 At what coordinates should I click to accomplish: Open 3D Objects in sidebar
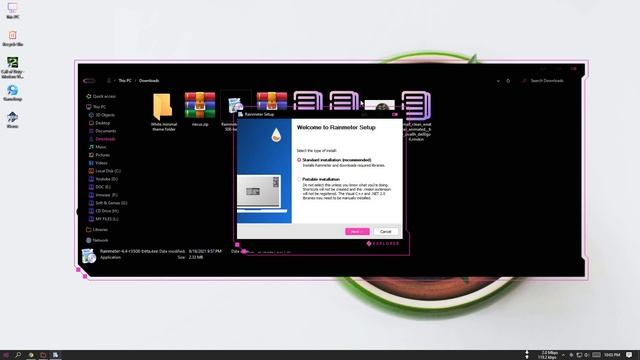102,115
